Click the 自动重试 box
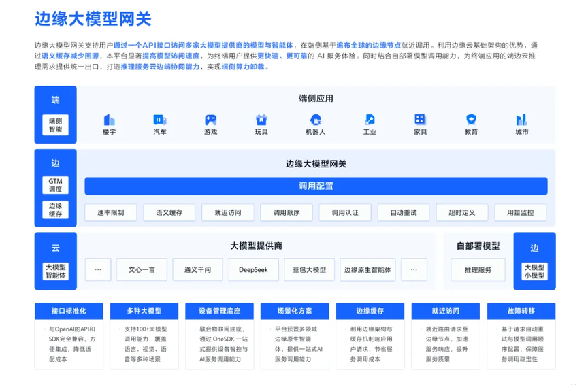 point(404,212)
